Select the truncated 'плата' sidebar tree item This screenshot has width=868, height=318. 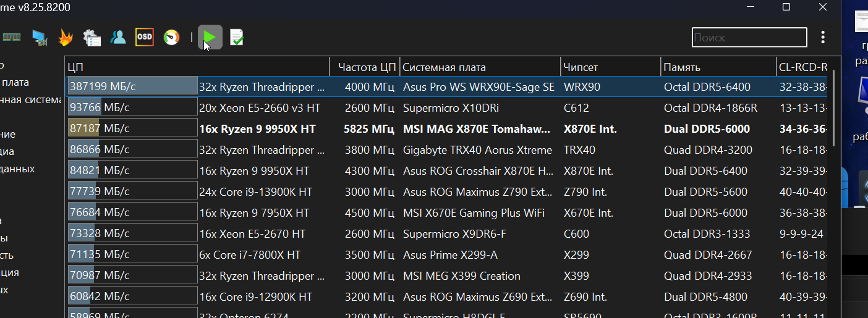coord(15,83)
